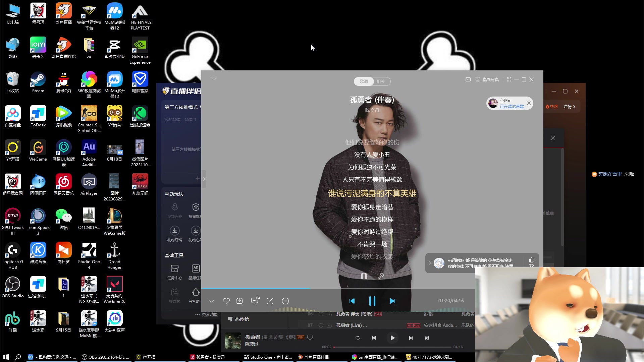Open 网易云音乐 desktop shortcut

click(63, 185)
